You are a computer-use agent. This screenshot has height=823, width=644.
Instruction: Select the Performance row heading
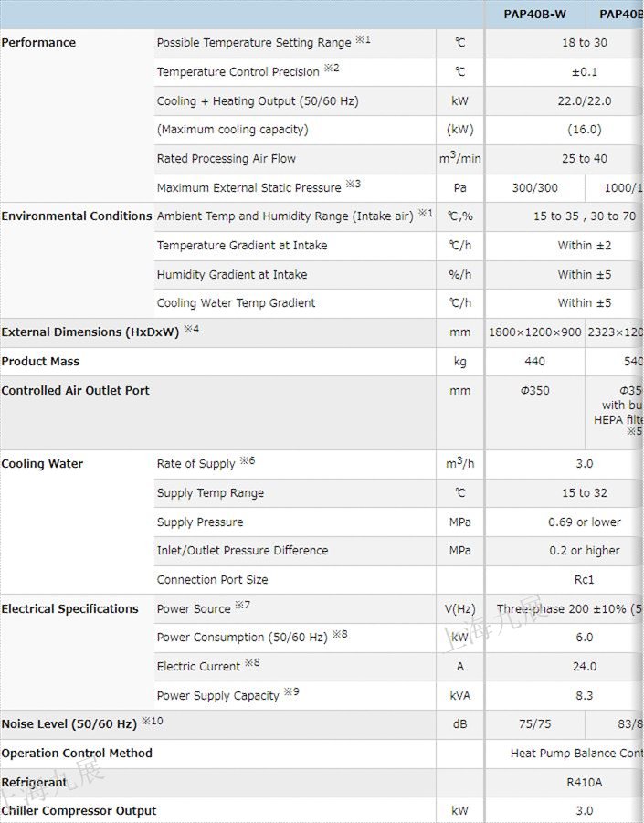click(x=38, y=43)
